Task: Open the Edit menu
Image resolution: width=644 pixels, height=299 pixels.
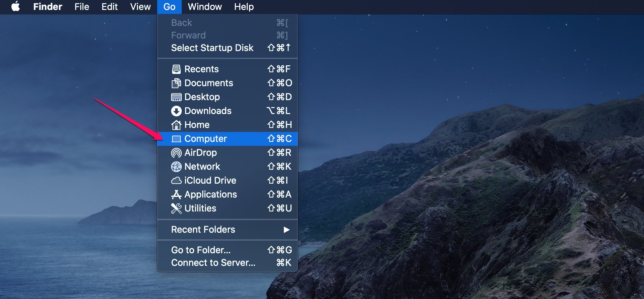Action: coord(109,7)
